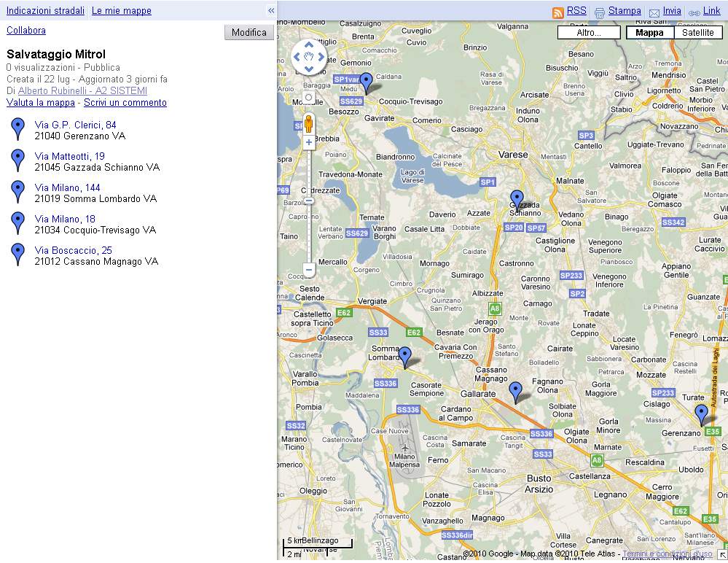This screenshot has height=563, width=728.
Task: Open the Altro... map options button
Action: coord(589,33)
